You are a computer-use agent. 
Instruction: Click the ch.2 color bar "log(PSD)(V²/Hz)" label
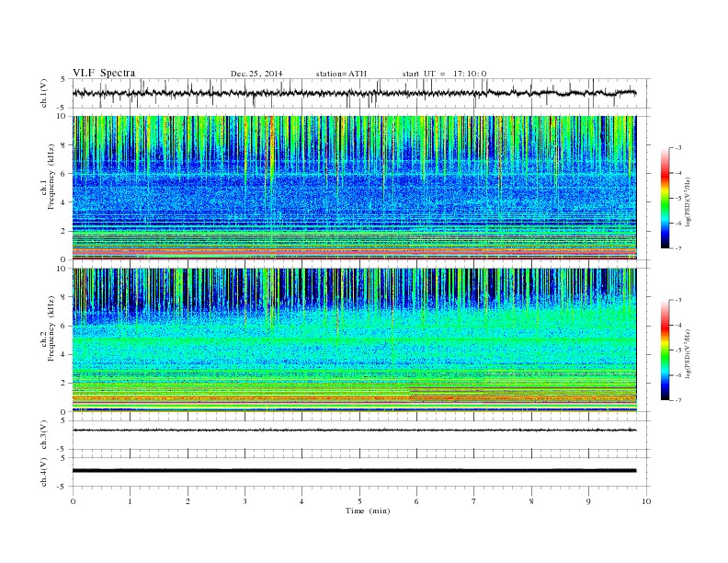688,353
